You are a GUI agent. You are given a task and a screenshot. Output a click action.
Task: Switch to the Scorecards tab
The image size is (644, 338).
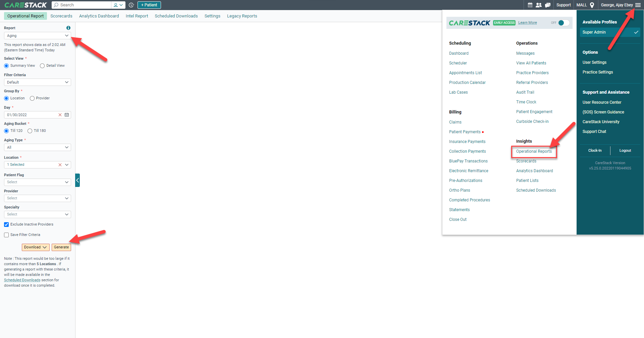61,16
